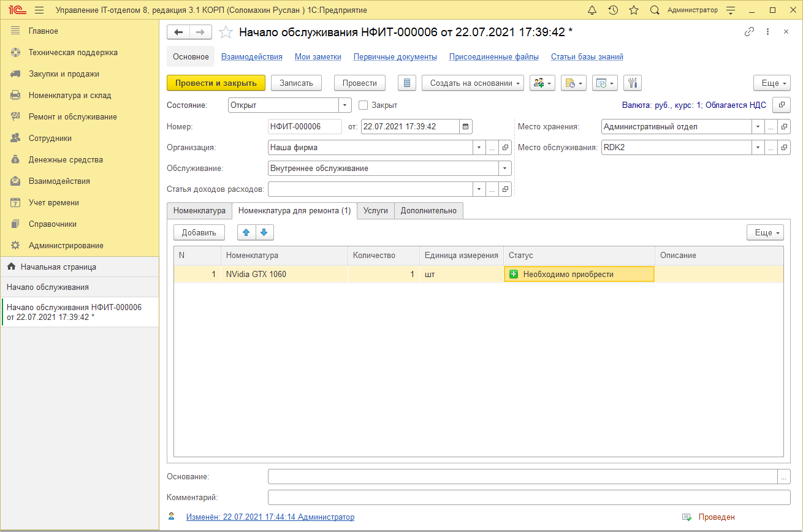Viewport: 803px width, 532px height.
Task: Open calendar picker for document date
Action: coord(466,127)
